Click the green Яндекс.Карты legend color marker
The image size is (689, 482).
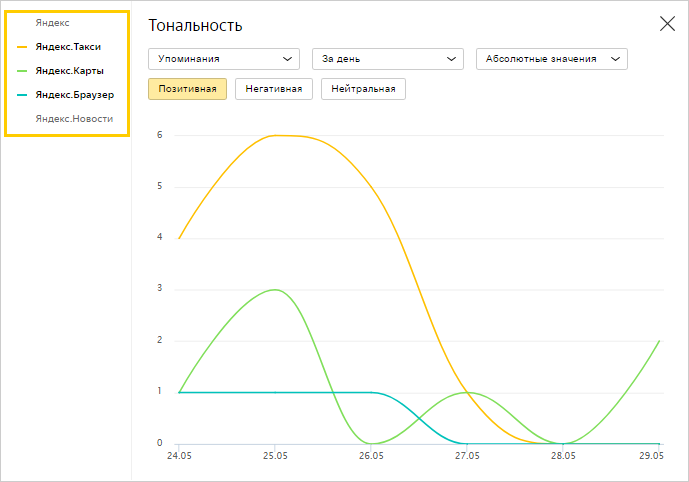coord(22,71)
